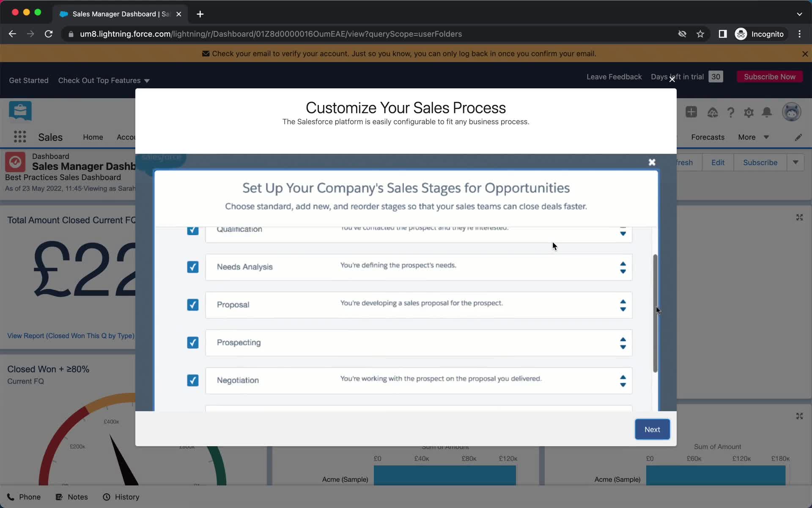The width and height of the screenshot is (812, 508).
Task: Open Trailhead guidance center icon
Action: [713, 112]
